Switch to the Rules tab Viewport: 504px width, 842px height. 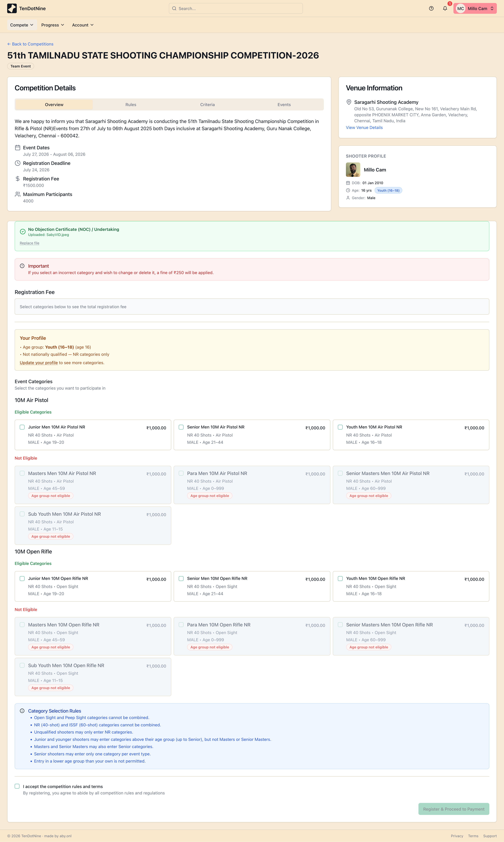(131, 105)
